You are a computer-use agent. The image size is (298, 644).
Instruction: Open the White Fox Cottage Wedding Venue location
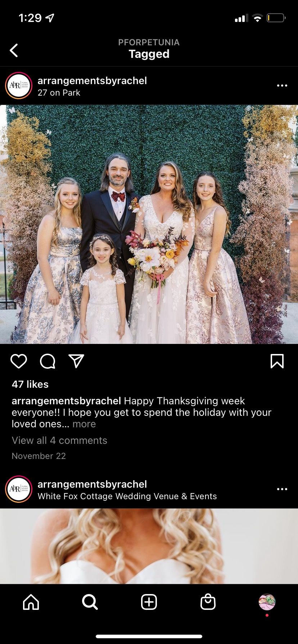127,496
